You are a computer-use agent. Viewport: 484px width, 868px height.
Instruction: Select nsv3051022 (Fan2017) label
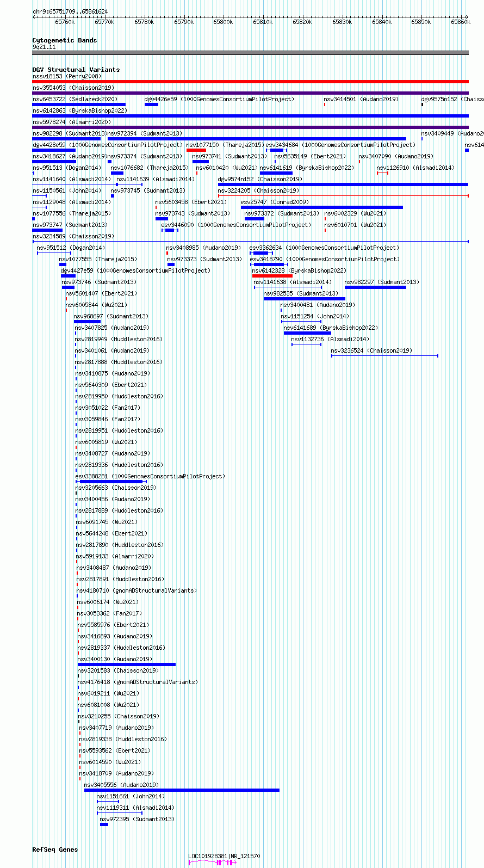[x=108, y=408]
